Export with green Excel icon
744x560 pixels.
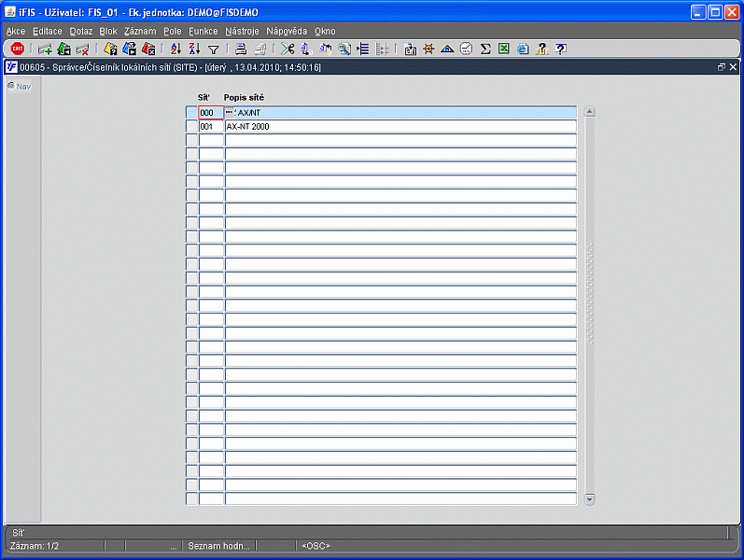pyautogui.click(x=504, y=49)
